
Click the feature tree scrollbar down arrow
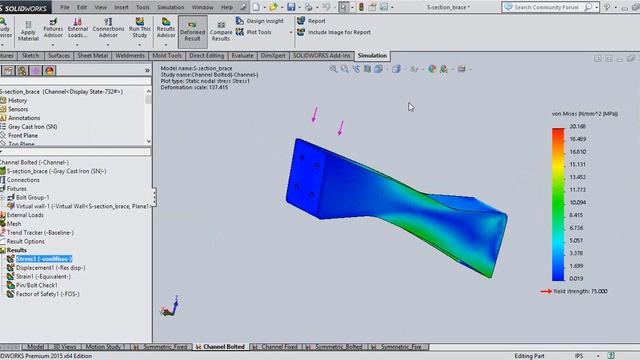[x=149, y=141]
